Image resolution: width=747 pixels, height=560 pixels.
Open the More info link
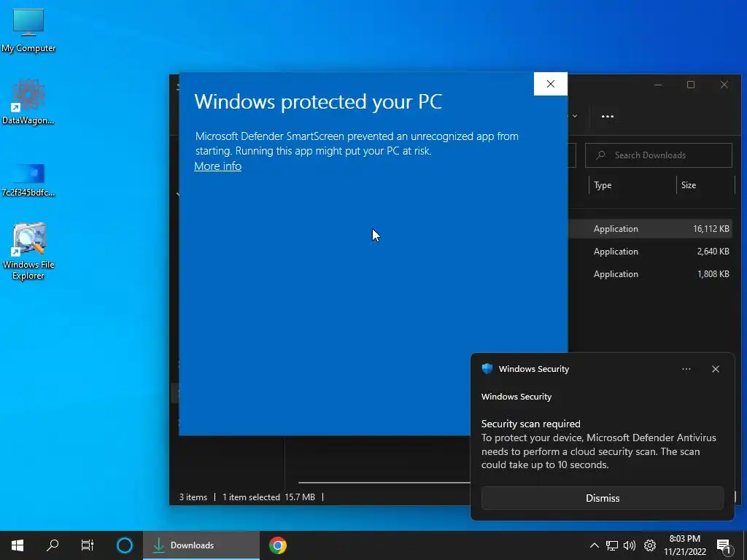pyautogui.click(x=217, y=166)
